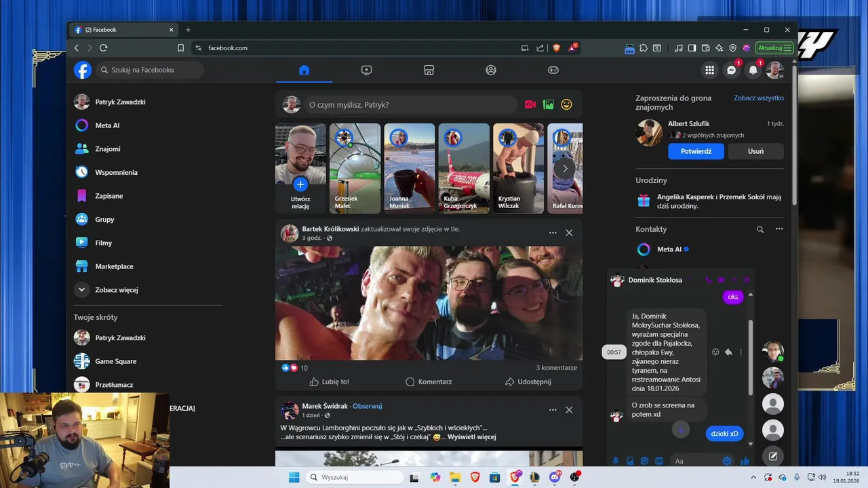
Task: View the 3 komentarze link
Action: pos(556,368)
